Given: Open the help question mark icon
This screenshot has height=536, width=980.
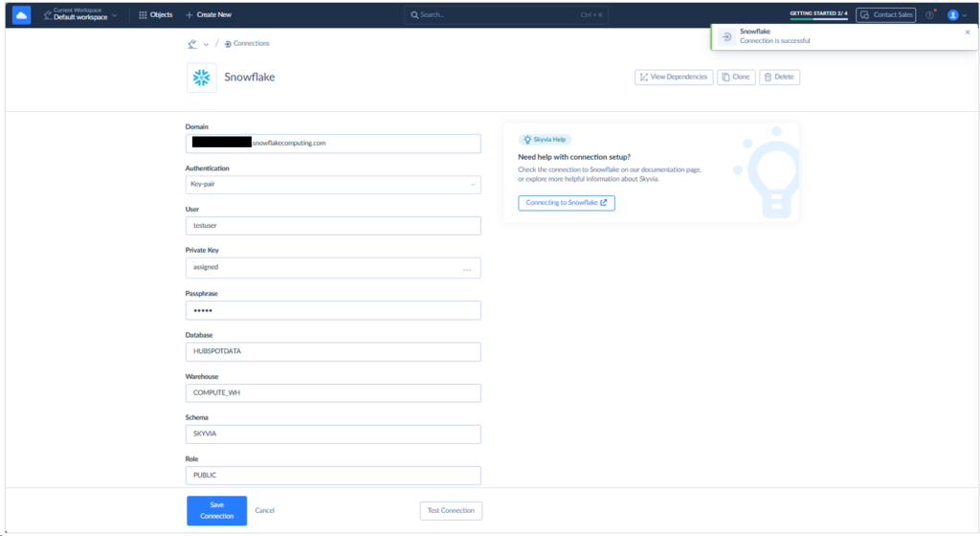Looking at the screenshot, I should tap(930, 15).
